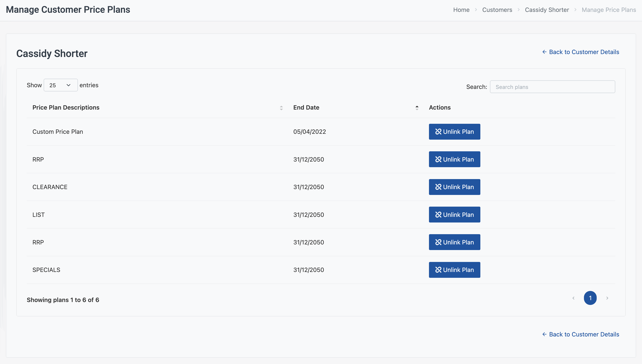The width and height of the screenshot is (642, 364).
Task: Open the Show entries dropdown
Action: coord(60,85)
